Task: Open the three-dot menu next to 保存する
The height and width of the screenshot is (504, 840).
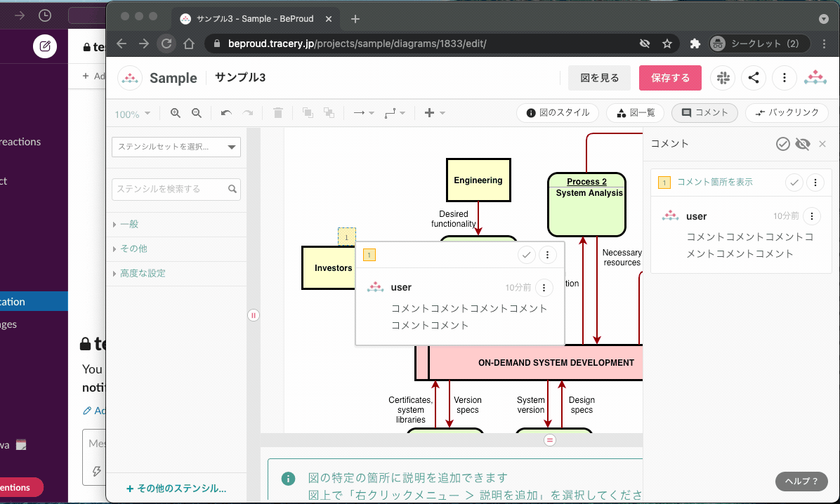Action: click(785, 77)
